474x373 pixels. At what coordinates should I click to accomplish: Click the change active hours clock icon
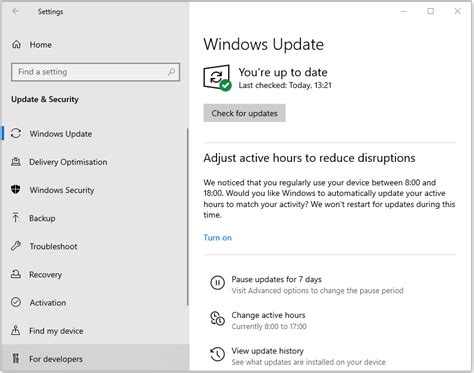(217, 319)
